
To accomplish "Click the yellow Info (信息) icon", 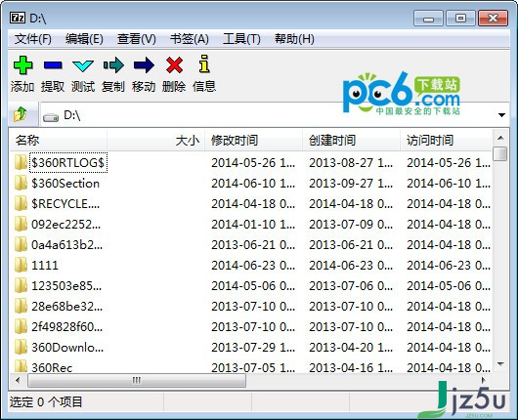I will coord(204,63).
